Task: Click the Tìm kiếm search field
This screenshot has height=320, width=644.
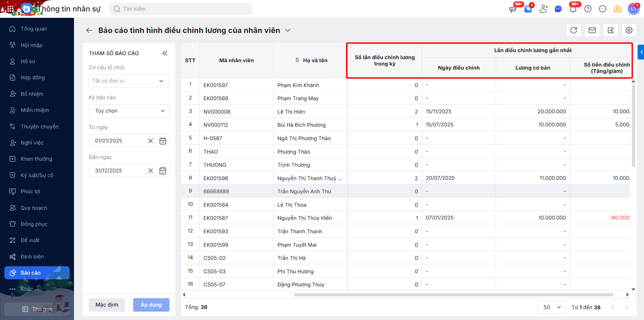Action: [181, 9]
